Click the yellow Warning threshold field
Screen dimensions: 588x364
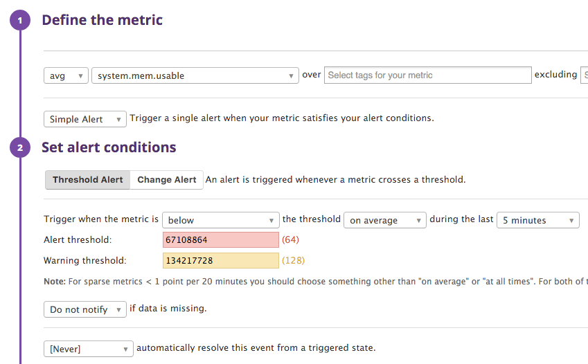point(220,261)
